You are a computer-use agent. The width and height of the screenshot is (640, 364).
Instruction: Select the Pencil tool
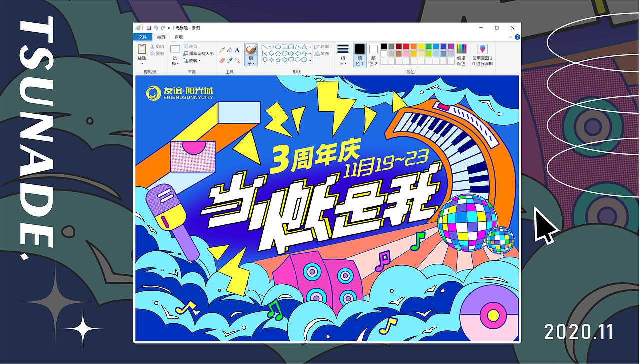click(223, 50)
